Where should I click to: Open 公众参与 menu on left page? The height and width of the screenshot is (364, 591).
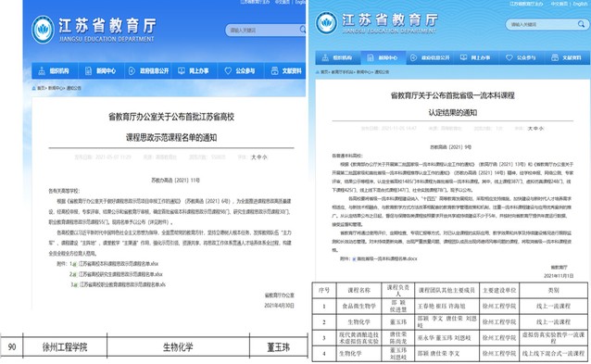click(241, 70)
